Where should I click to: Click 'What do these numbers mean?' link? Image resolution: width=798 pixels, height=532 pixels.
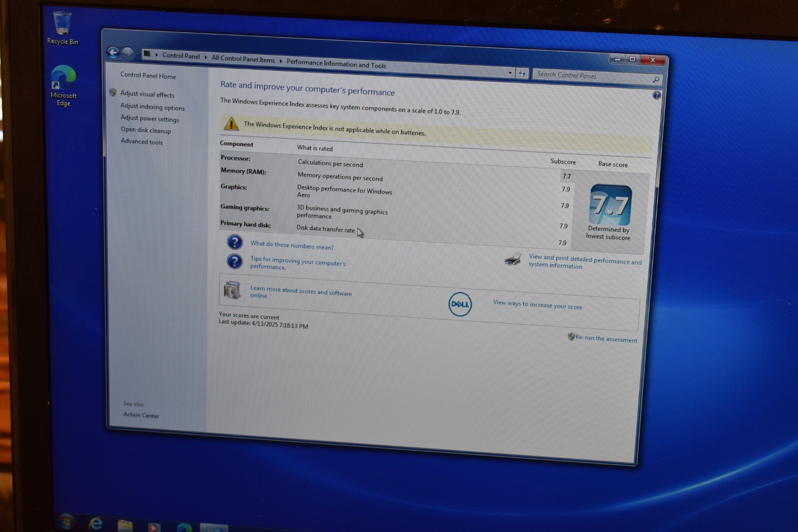pos(292,245)
